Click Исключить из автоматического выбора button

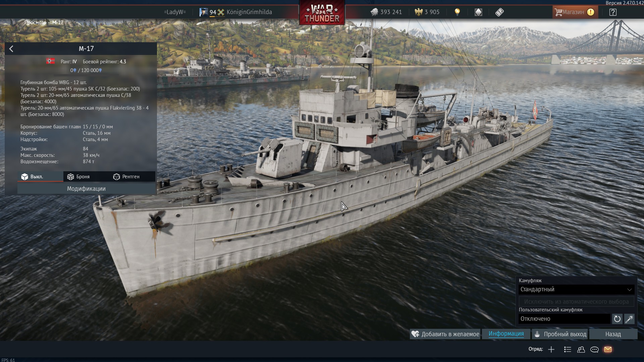[576, 302]
